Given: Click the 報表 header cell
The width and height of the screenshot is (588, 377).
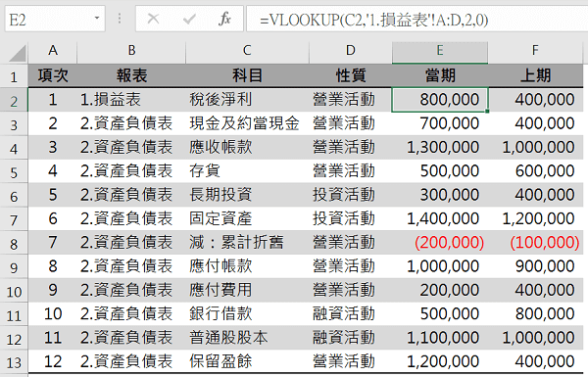Looking at the screenshot, I should point(131,76).
